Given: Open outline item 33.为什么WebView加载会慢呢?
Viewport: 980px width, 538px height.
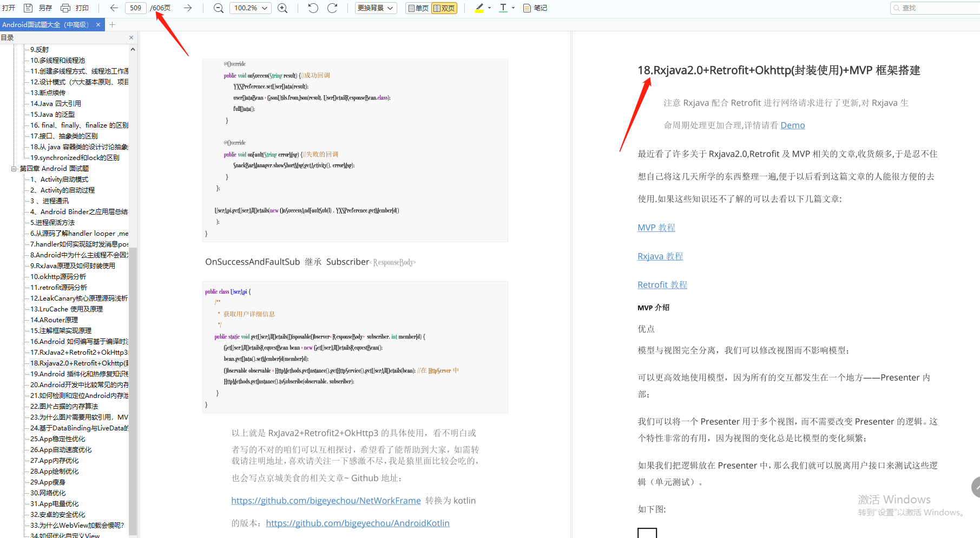Looking at the screenshot, I should click(x=77, y=526).
